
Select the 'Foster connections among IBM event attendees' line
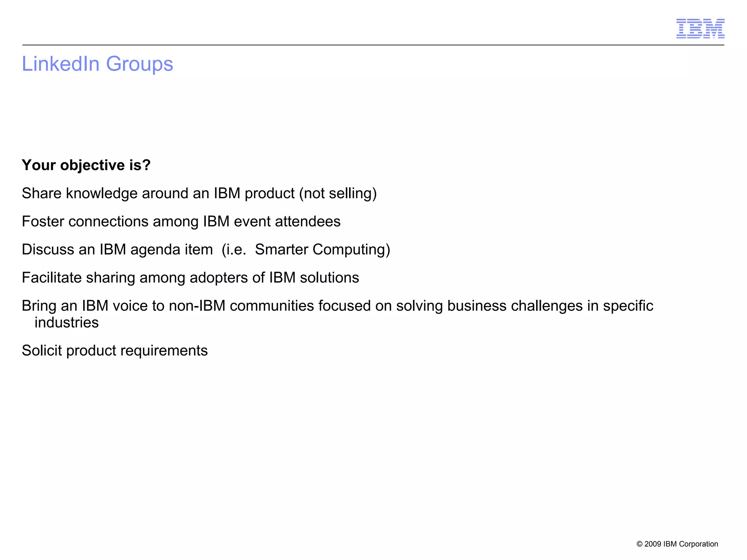click(181, 221)
